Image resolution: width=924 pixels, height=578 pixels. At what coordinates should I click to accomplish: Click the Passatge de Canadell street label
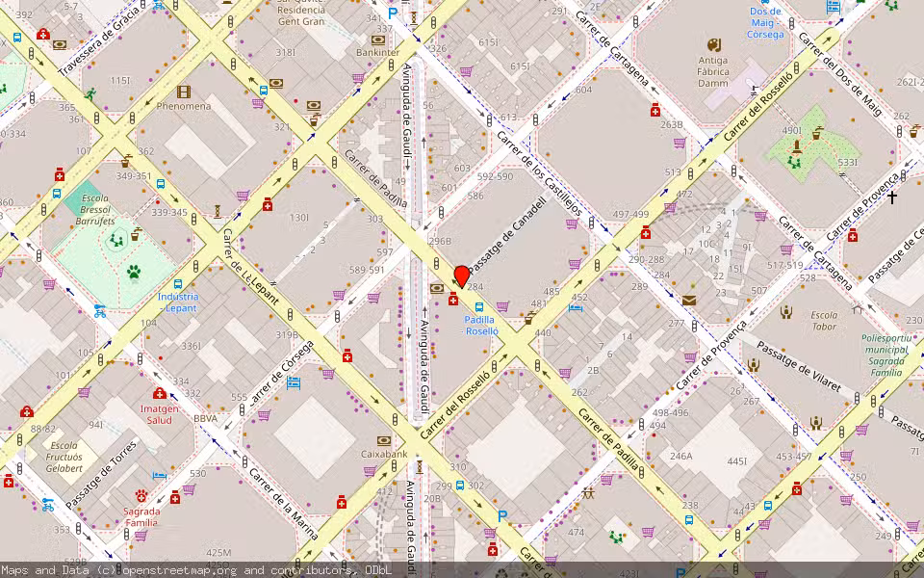[x=507, y=235]
